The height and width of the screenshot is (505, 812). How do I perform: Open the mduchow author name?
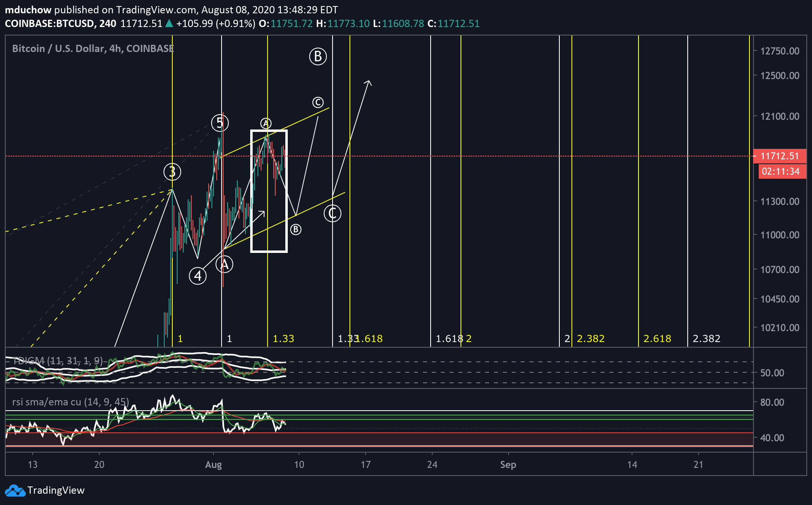pos(28,10)
